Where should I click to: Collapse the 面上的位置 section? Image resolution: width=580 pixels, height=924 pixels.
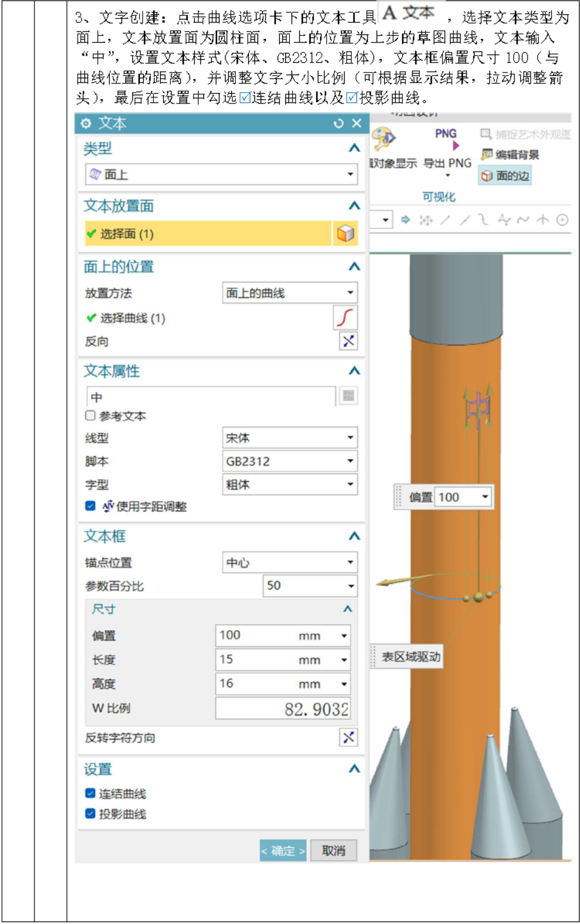[x=354, y=267]
